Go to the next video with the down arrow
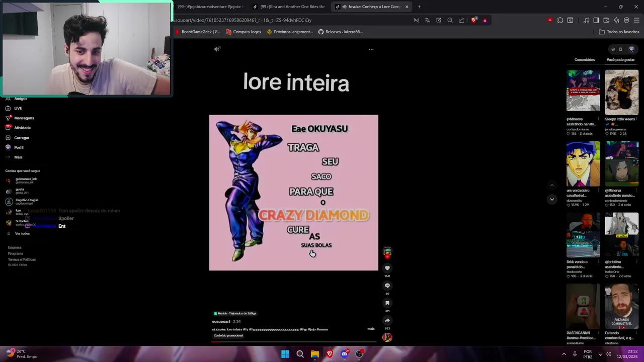Viewport: 644px width, 362px height. [552, 199]
